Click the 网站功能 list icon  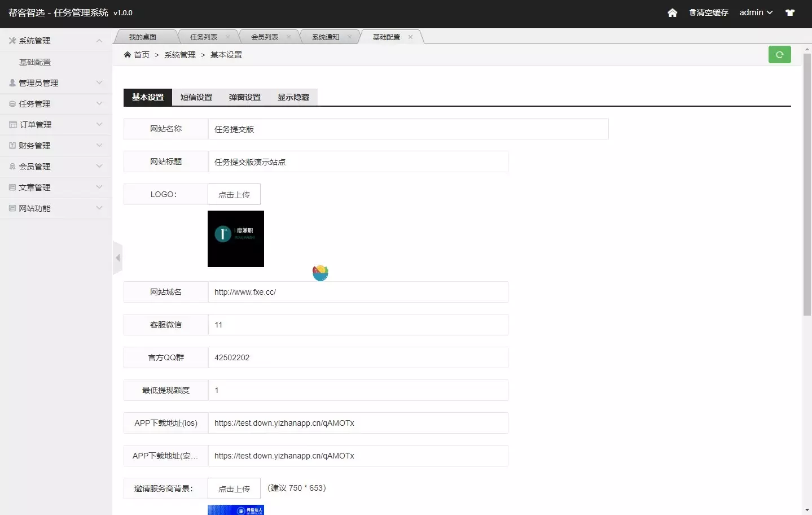12,208
